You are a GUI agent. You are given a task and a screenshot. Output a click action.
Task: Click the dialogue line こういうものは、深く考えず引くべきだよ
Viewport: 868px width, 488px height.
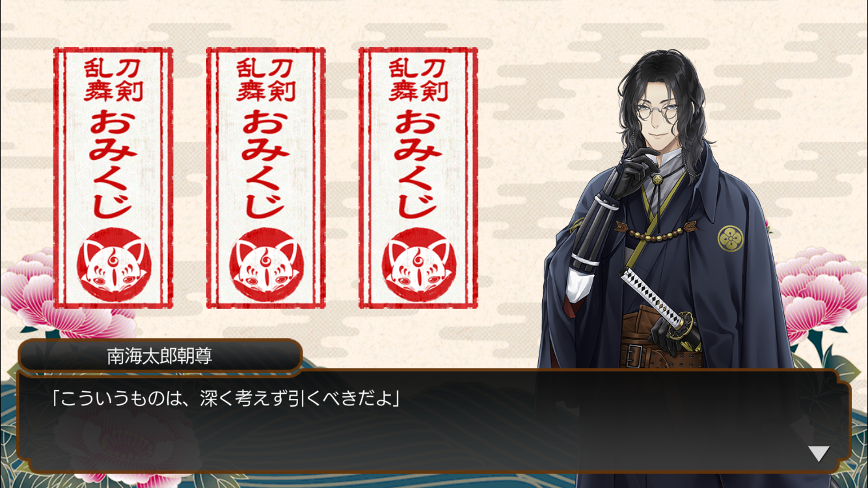click(x=224, y=398)
